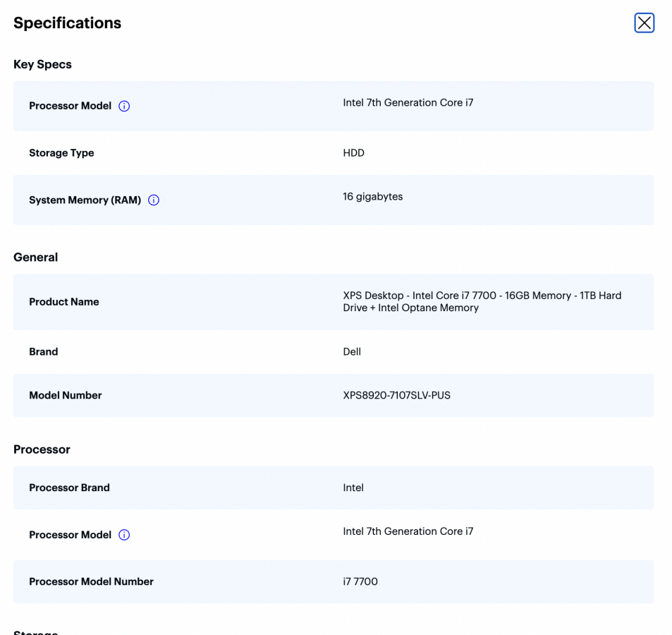Click the Storage section label at bottom
This screenshot has width=672, height=635.
[35, 631]
